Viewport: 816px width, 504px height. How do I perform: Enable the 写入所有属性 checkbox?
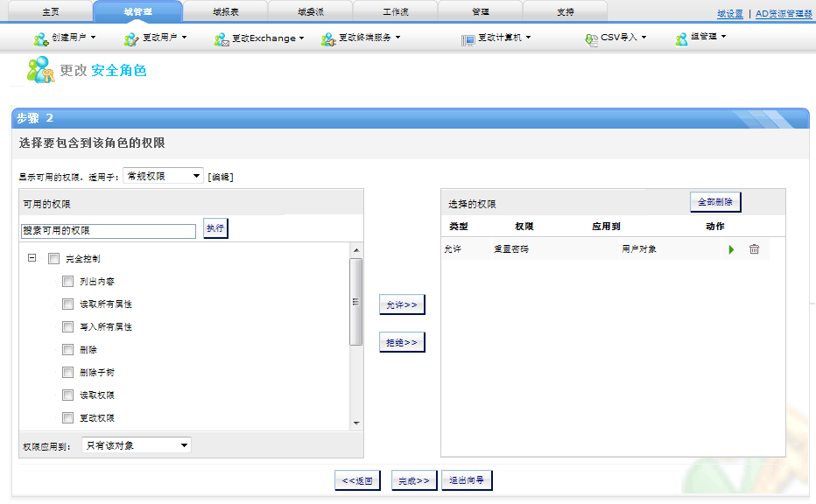click(x=67, y=326)
